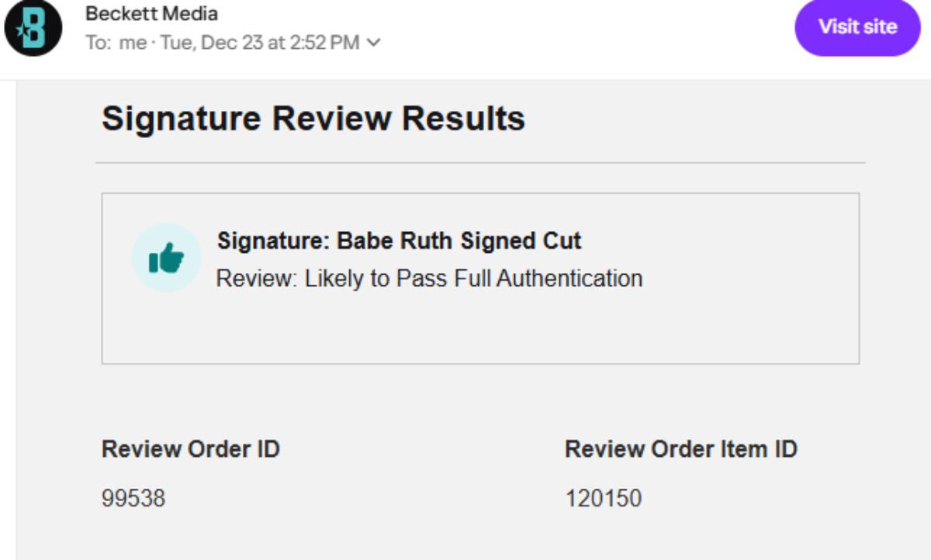Select the Babe Ruth Signed Cut line
The image size is (931, 560).
pos(399,240)
